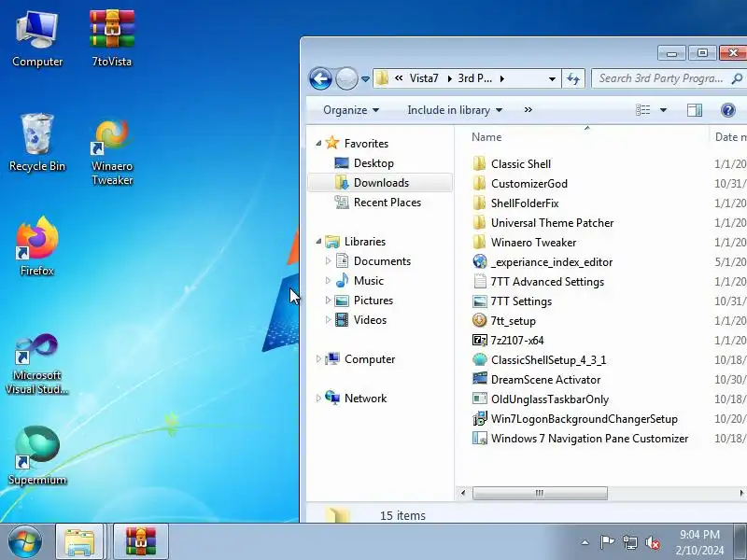Screen dimensions: 747x560
Task: Select the 7toVista archive icon on desktop
Action: coord(112,39)
